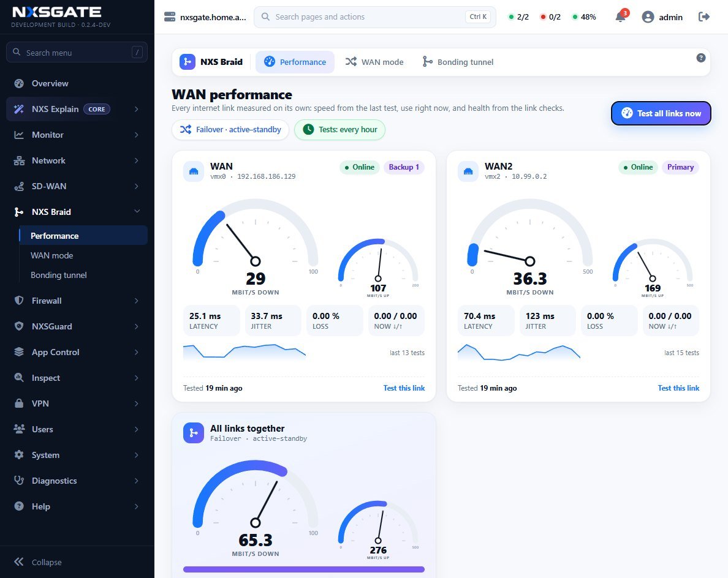728x578 pixels.
Task: Click the Diagnostics stethoscope icon
Action: pos(19,481)
